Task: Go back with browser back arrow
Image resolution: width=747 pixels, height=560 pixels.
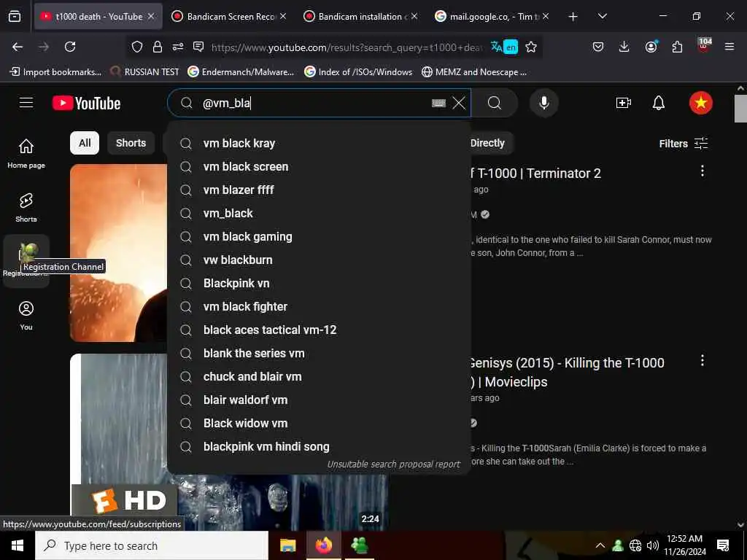Action: [x=18, y=47]
